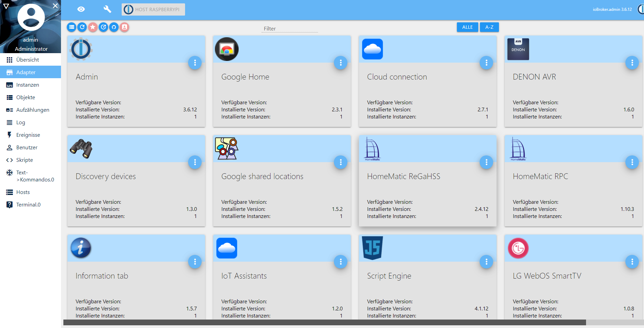This screenshot has width=644, height=328.
Task: Click the HomeMatic ReGaHSS logo icon
Action: tap(373, 149)
